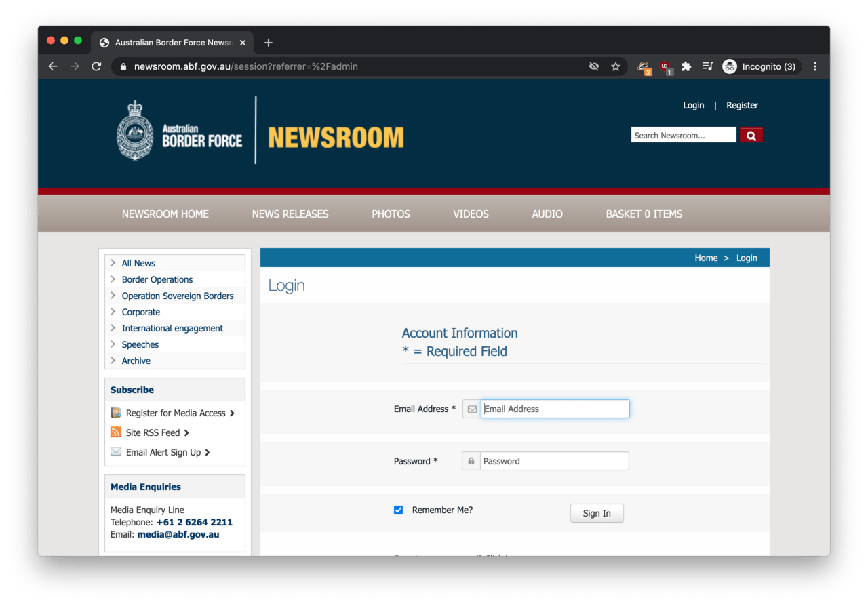Image resolution: width=868 pixels, height=606 pixels.
Task: Click into the Email Address input field
Action: coord(555,409)
